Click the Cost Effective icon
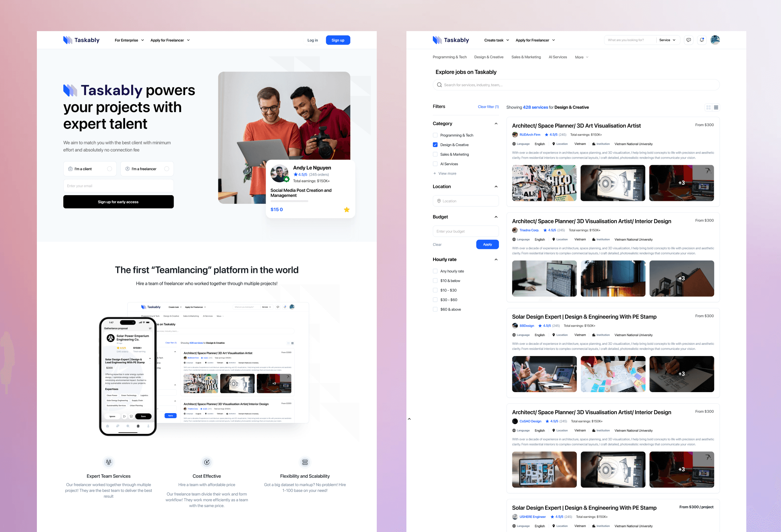This screenshot has height=532, width=781. pyautogui.click(x=207, y=462)
